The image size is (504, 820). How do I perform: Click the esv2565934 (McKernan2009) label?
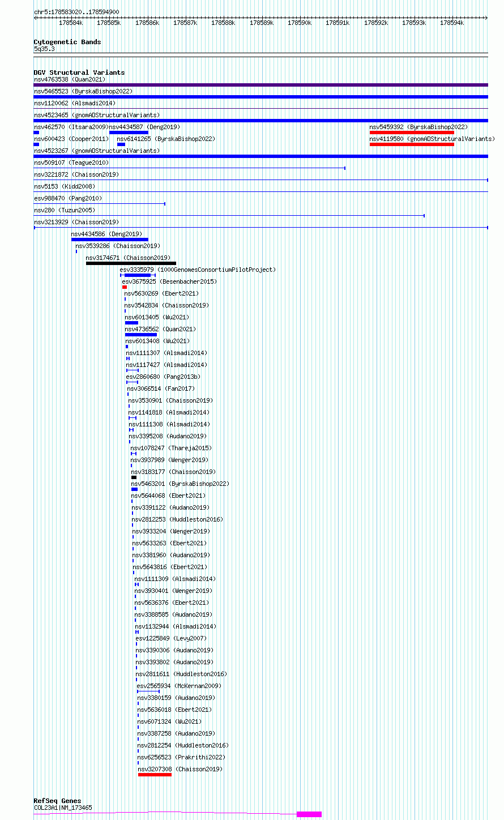(x=179, y=686)
